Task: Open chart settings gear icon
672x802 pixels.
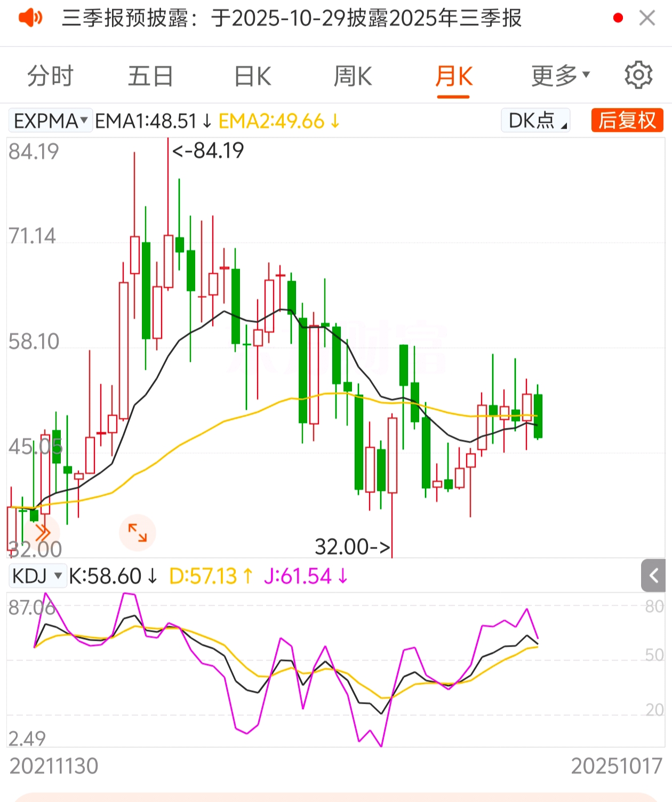Action: [638, 75]
